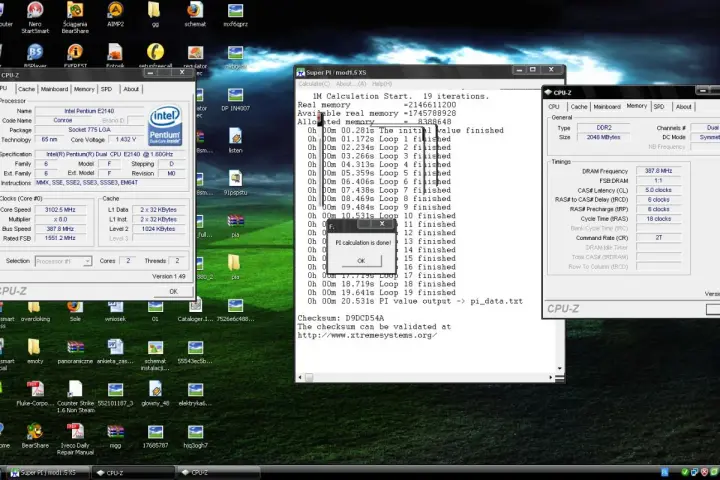The width and height of the screenshot is (720, 480).
Task: Click the Intel Pentium logo in CPU-Z
Action: click(165, 126)
